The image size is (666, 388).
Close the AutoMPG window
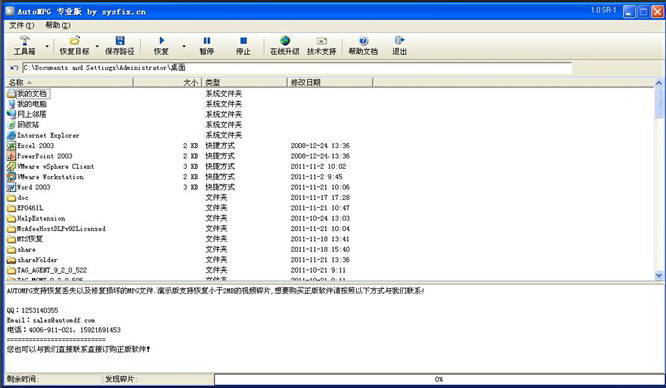tap(658, 11)
